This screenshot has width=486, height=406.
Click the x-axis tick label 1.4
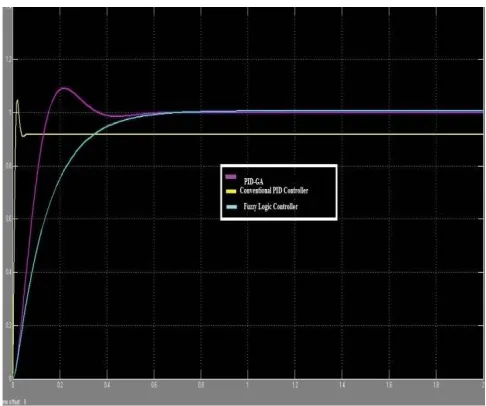click(x=342, y=385)
